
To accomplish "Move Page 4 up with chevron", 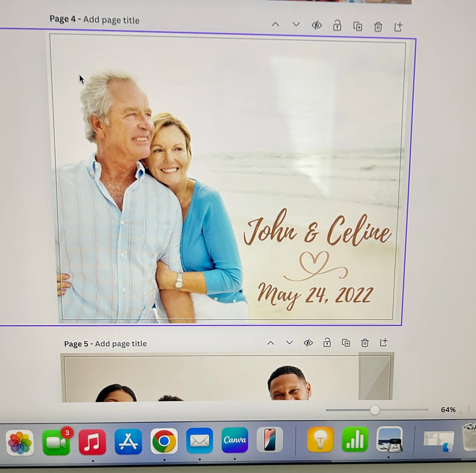I will (x=276, y=24).
